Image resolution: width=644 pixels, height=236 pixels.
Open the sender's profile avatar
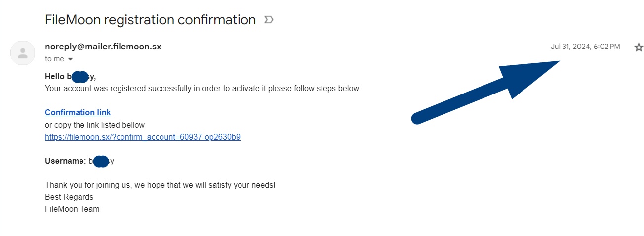[23, 53]
